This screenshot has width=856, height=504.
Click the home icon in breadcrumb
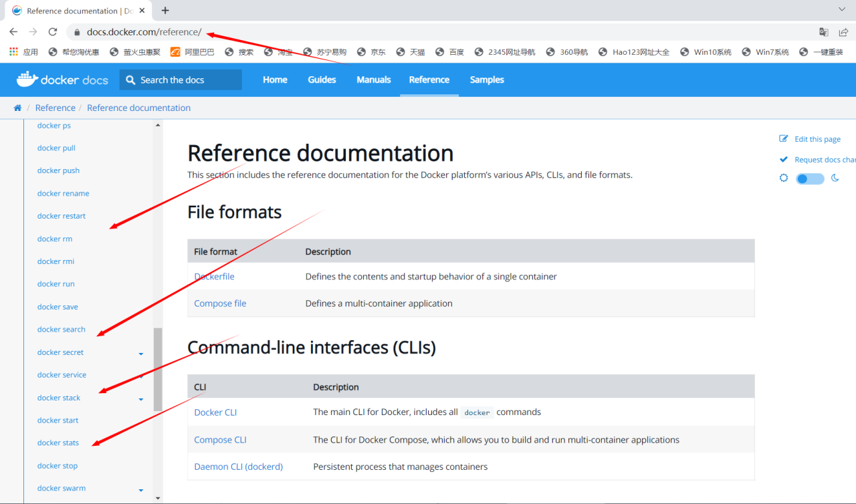17,108
